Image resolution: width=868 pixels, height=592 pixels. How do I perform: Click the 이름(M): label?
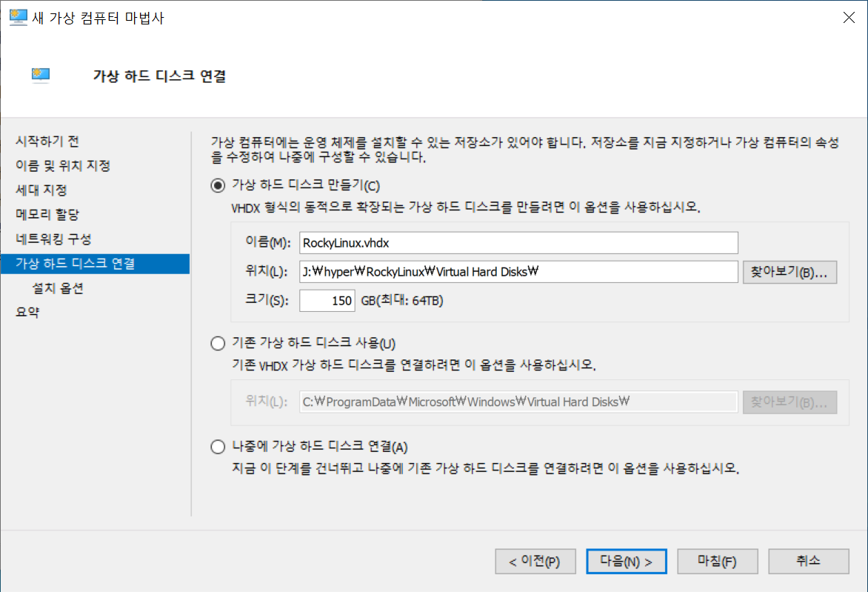point(268,242)
